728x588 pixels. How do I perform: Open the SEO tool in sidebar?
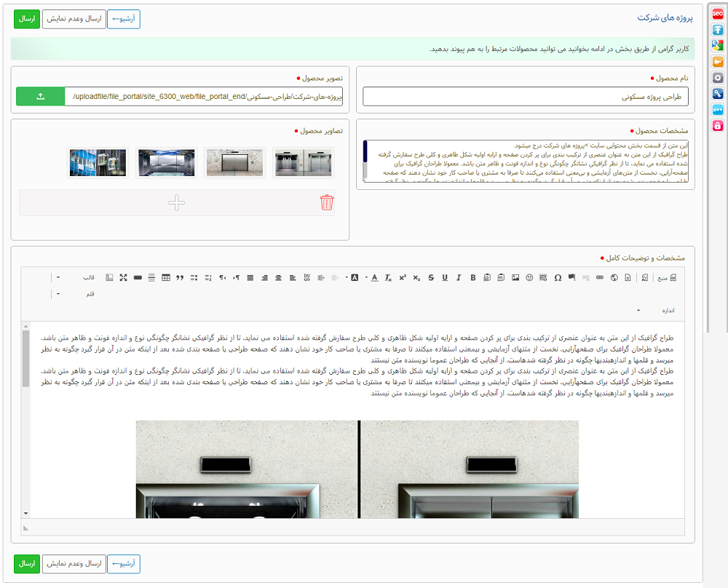pyautogui.click(x=717, y=13)
